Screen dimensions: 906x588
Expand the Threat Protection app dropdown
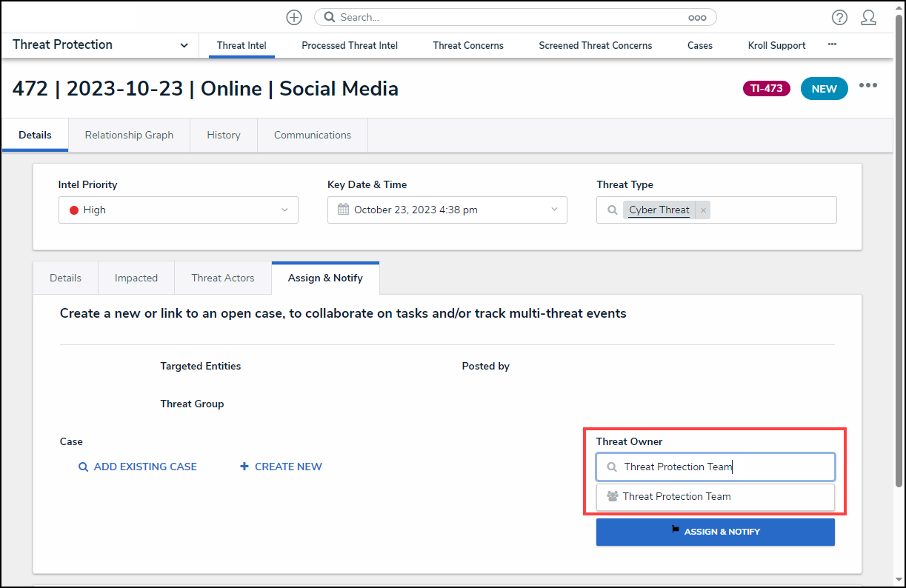pos(184,45)
